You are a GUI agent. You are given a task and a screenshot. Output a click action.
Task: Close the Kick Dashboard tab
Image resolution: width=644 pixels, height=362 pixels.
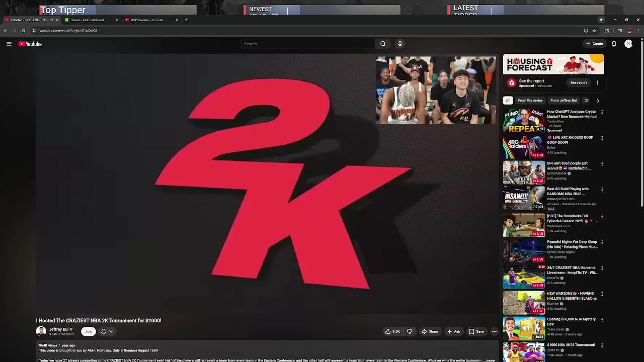[x=117, y=20]
